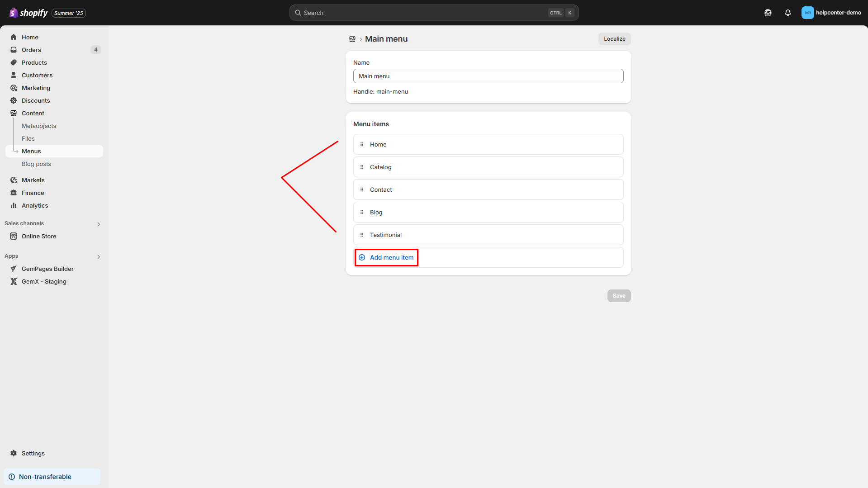Open Settings via the gear icon
Viewport: 868px width, 488px height.
pyautogui.click(x=14, y=453)
